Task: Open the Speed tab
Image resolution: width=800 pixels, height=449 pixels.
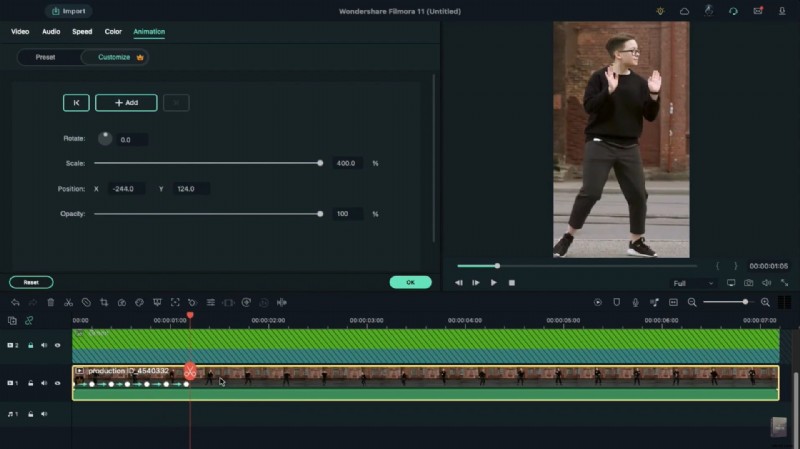Action: pos(82,32)
